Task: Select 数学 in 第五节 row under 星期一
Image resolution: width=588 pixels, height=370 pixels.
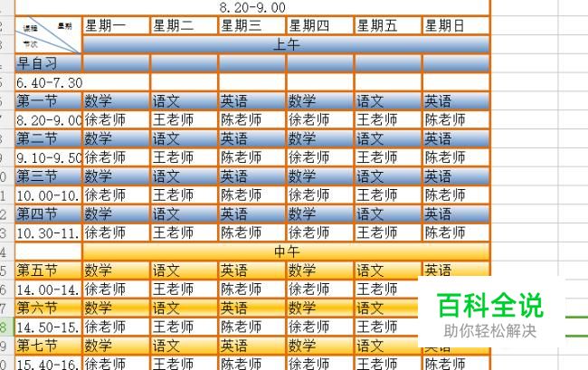Action: coord(116,270)
